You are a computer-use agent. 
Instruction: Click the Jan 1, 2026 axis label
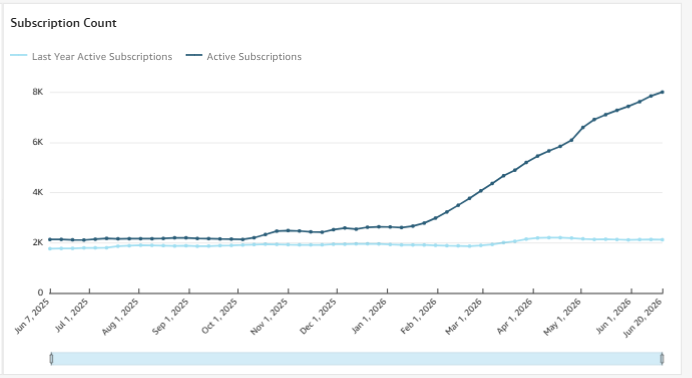[x=369, y=316]
